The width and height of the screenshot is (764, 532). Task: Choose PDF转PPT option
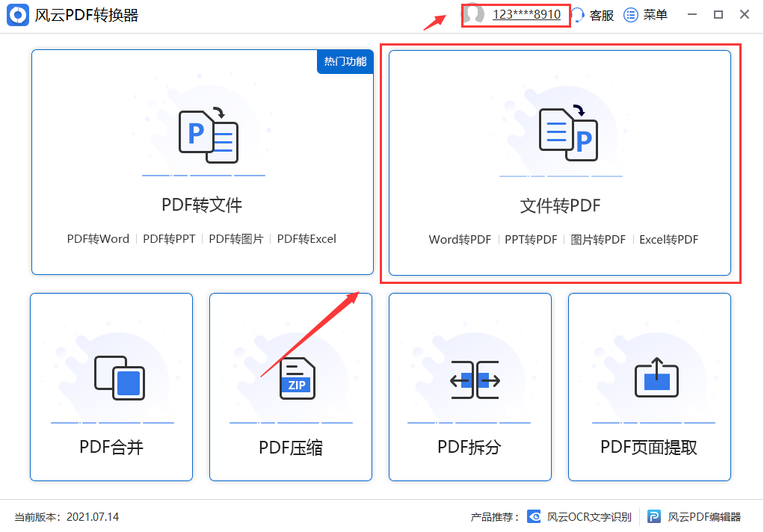coord(169,238)
